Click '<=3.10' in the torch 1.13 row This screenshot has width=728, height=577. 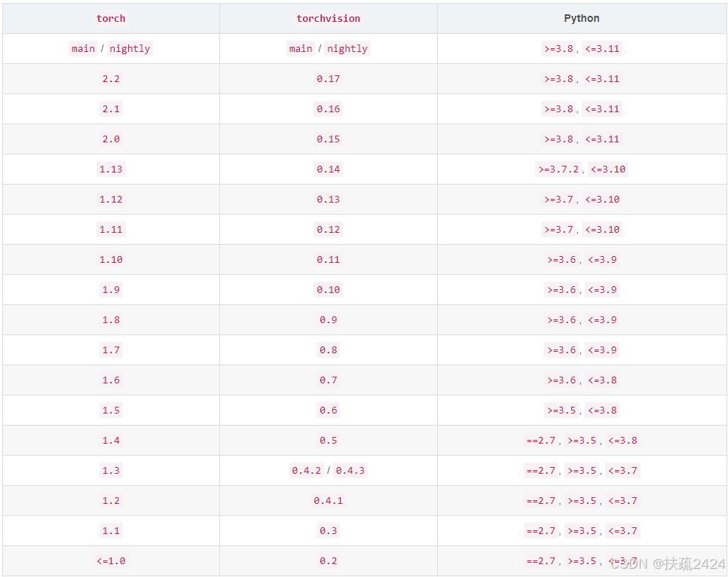click(x=608, y=169)
